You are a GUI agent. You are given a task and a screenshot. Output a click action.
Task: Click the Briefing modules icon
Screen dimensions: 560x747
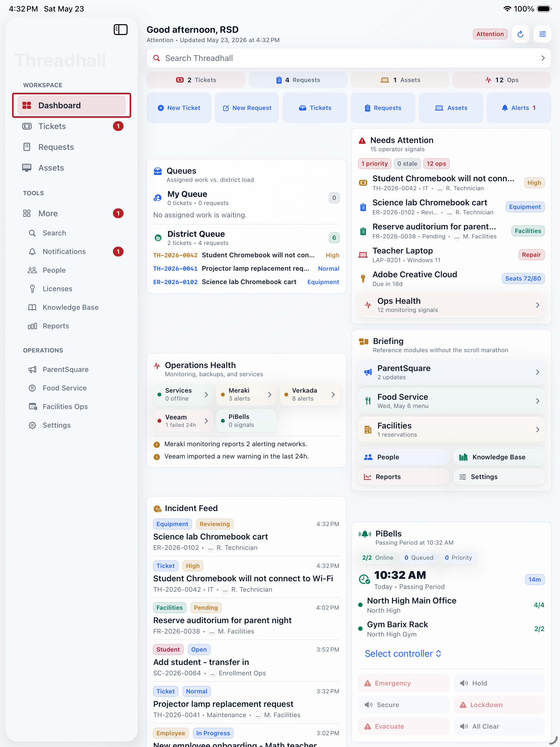363,342
